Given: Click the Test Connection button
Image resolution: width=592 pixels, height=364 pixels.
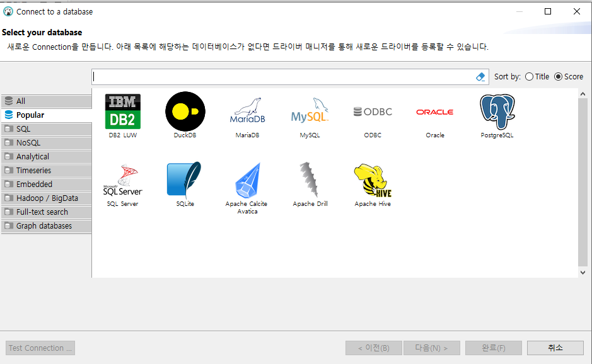Looking at the screenshot, I should (x=40, y=348).
